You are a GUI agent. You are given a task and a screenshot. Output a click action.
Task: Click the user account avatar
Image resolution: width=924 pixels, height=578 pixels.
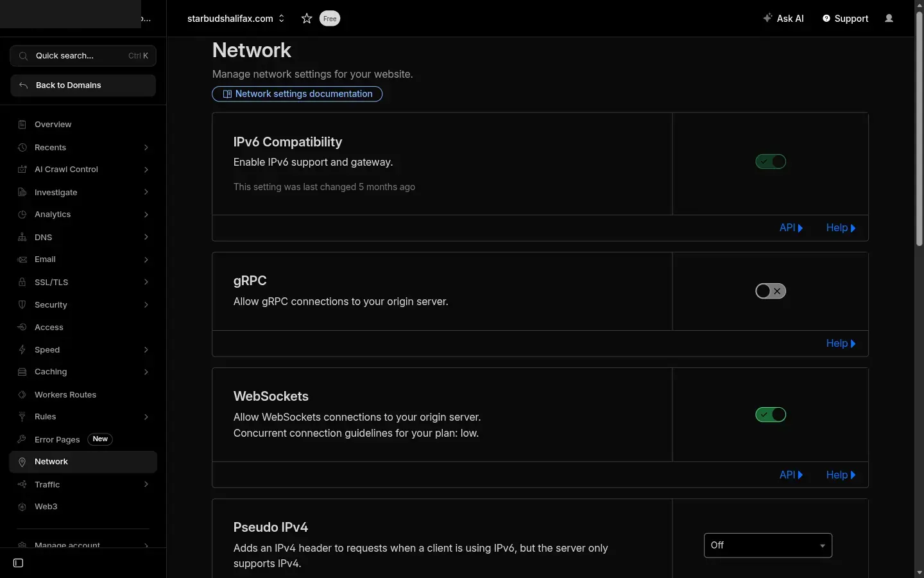click(x=889, y=19)
